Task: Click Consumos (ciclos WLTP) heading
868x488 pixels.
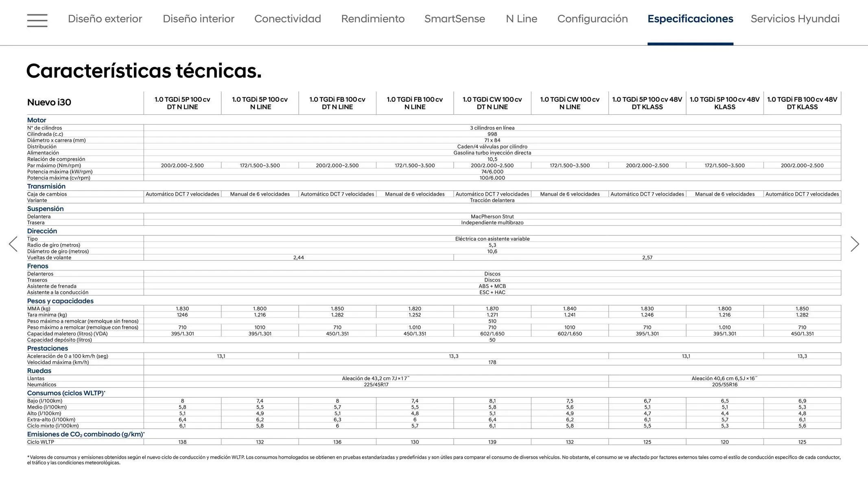Action: 66,393
